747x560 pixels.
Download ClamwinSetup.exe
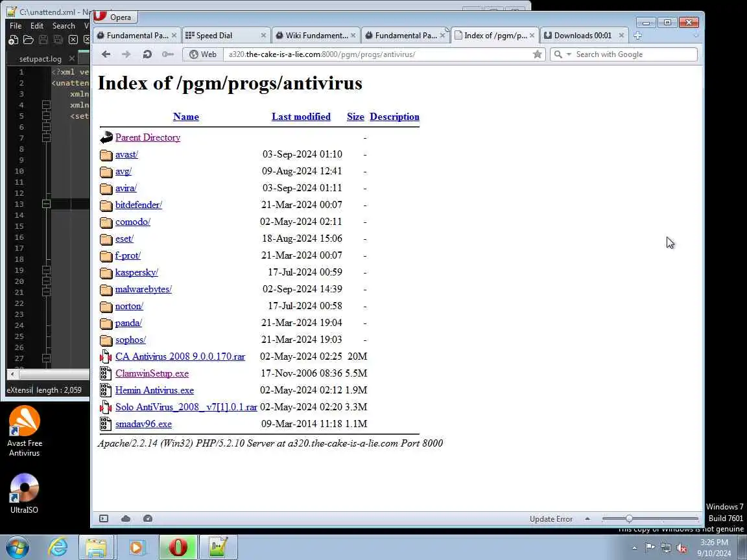coord(152,373)
